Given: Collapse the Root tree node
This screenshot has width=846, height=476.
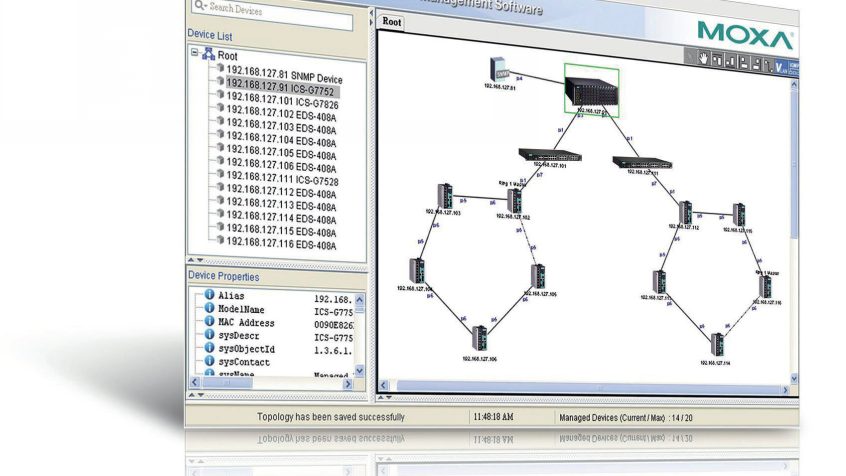Looking at the screenshot, I should click(x=194, y=52).
